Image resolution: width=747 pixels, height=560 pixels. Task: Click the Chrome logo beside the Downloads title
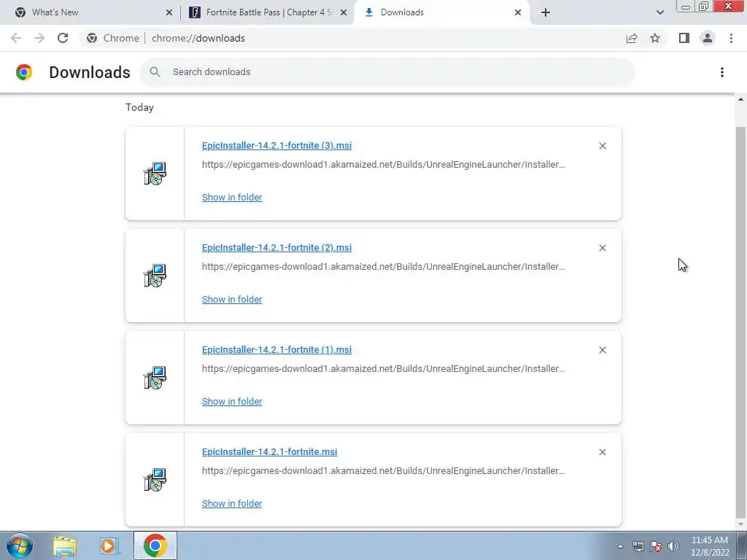[x=24, y=72]
